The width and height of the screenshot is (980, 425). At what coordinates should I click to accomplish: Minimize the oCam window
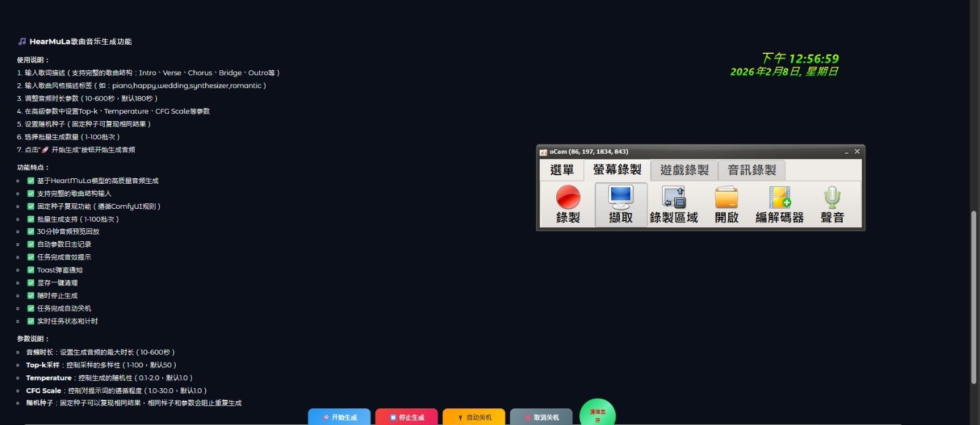tap(846, 152)
